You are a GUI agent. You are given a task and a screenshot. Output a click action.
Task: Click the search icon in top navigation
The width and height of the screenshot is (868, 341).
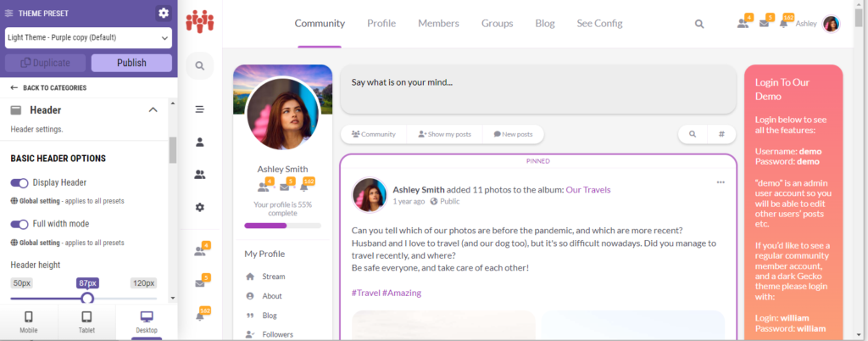pyautogui.click(x=699, y=24)
